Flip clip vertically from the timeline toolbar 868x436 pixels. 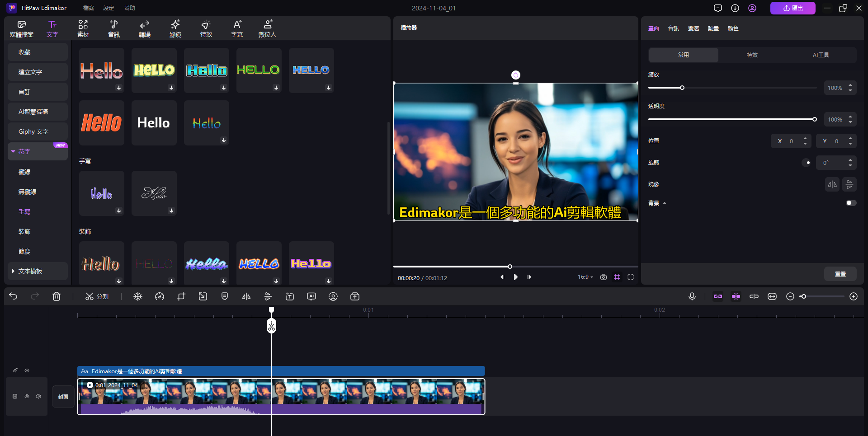click(x=268, y=296)
